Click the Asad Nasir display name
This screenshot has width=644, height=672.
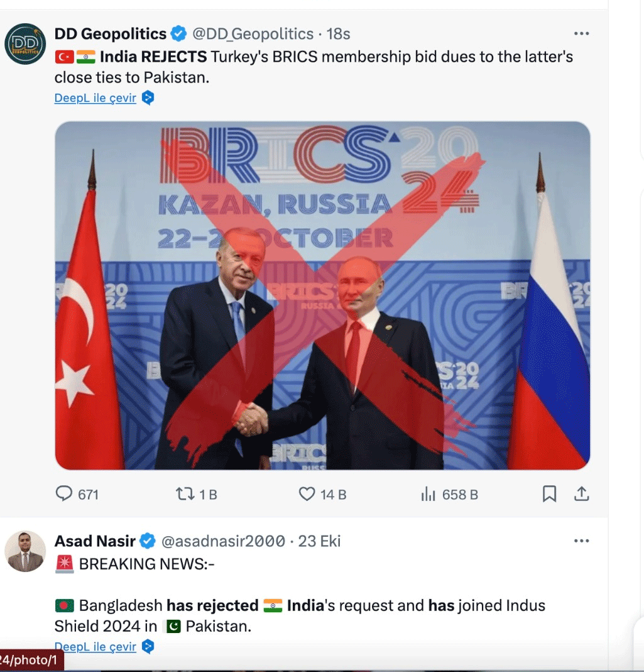pyautogui.click(x=95, y=541)
